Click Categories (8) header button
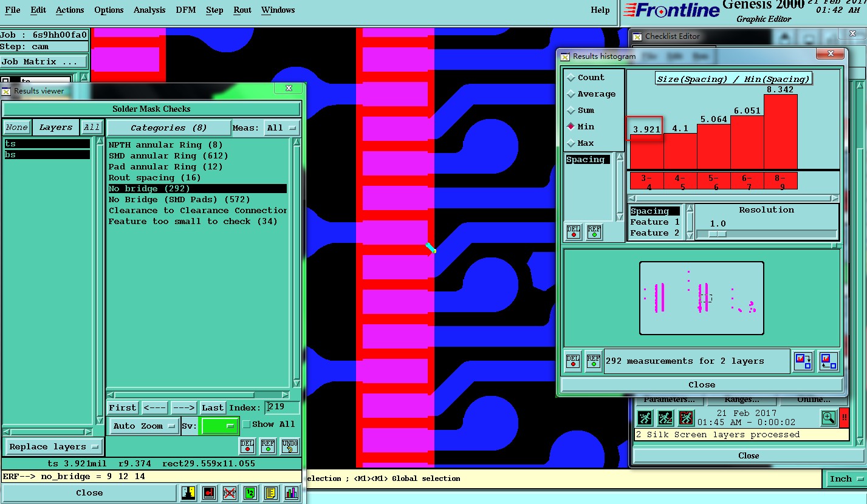The height and width of the screenshot is (504, 867). tap(168, 128)
